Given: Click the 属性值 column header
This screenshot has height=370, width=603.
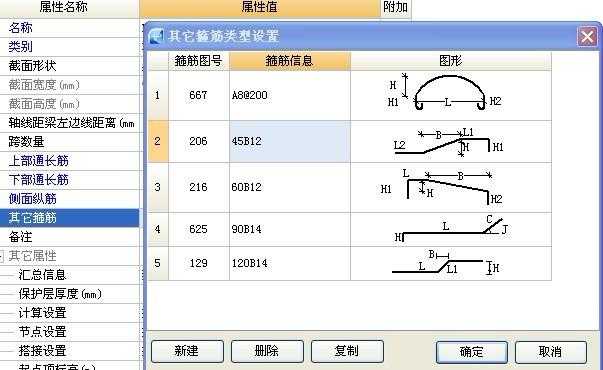Looking at the screenshot, I should [260, 8].
